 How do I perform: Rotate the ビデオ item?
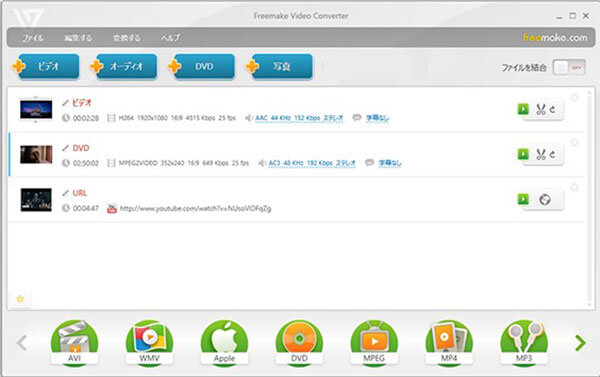tap(552, 109)
